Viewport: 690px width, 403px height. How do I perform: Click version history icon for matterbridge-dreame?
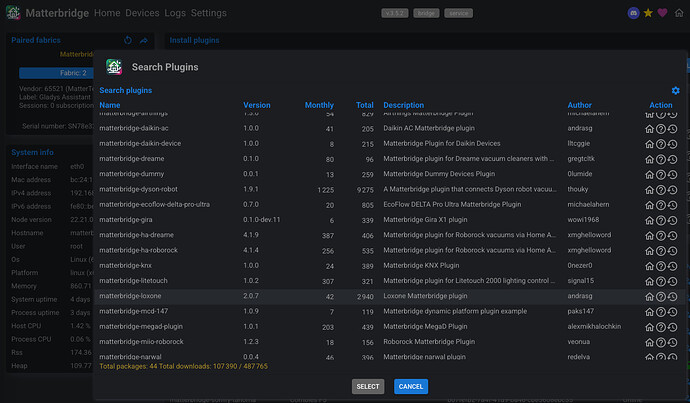tap(672, 159)
